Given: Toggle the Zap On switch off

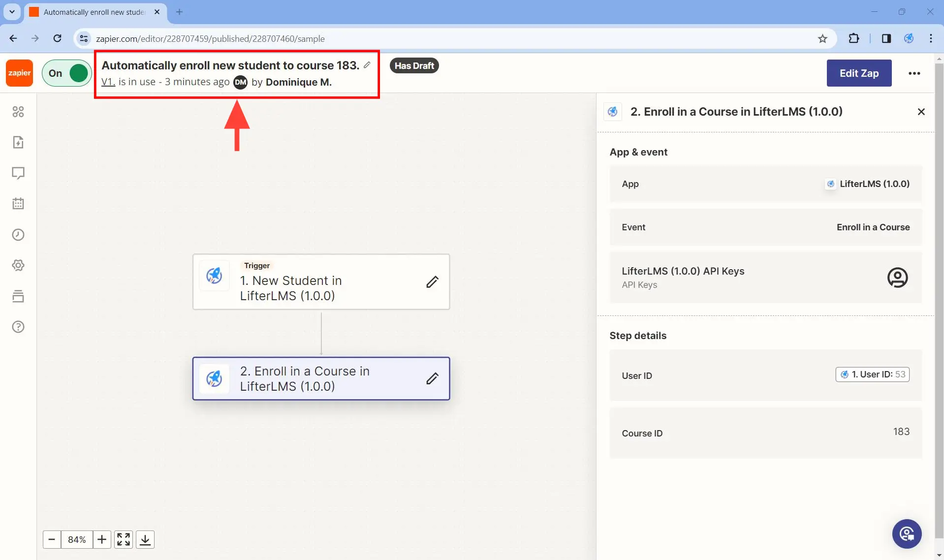Looking at the screenshot, I should click(x=67, y=73).
